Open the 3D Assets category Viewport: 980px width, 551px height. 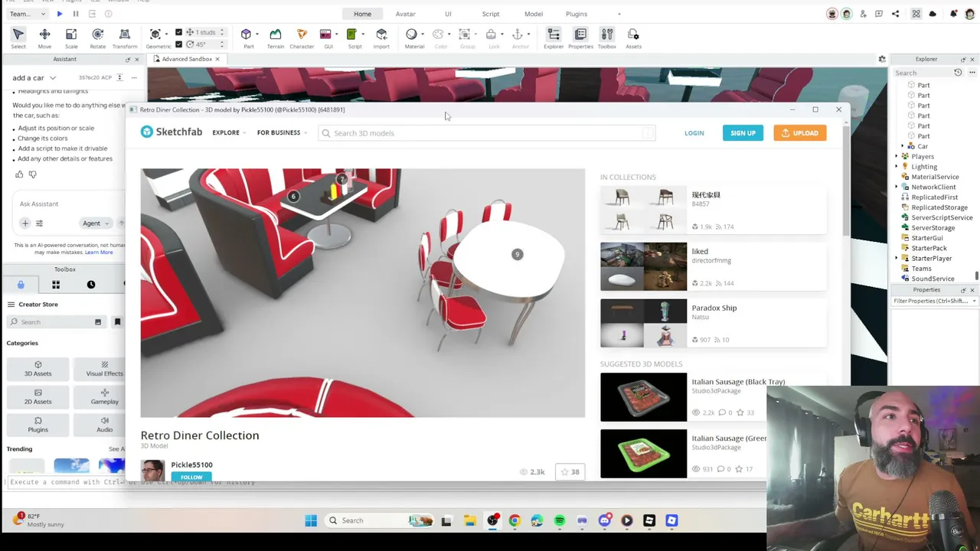38,369
